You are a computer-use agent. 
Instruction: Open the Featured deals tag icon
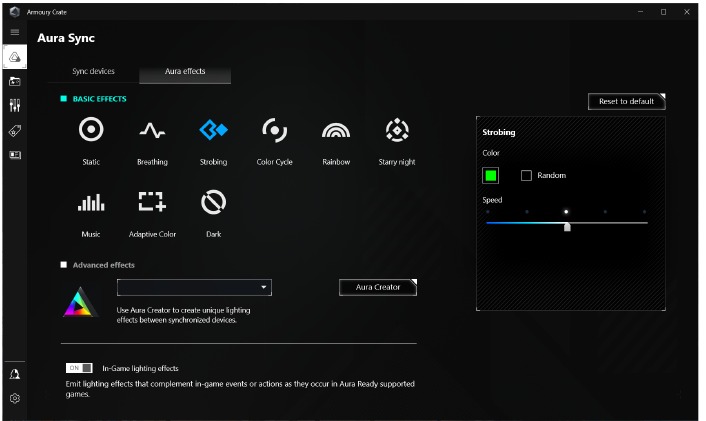(15, 131)
